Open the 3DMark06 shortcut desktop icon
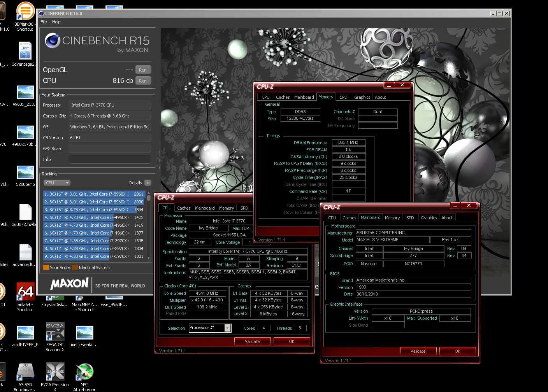548x392 pixels. click(25, 12)
